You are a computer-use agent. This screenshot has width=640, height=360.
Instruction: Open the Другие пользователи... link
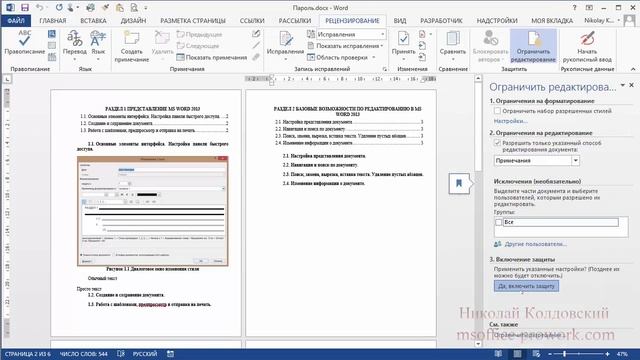pyautogui.click(x=535, y=244)
